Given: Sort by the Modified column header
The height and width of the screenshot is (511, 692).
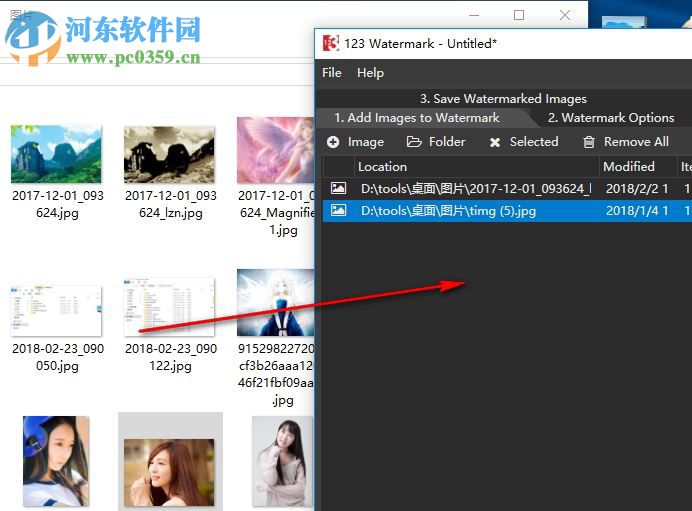Looking at the screenshot, I should tap(638, 167).
